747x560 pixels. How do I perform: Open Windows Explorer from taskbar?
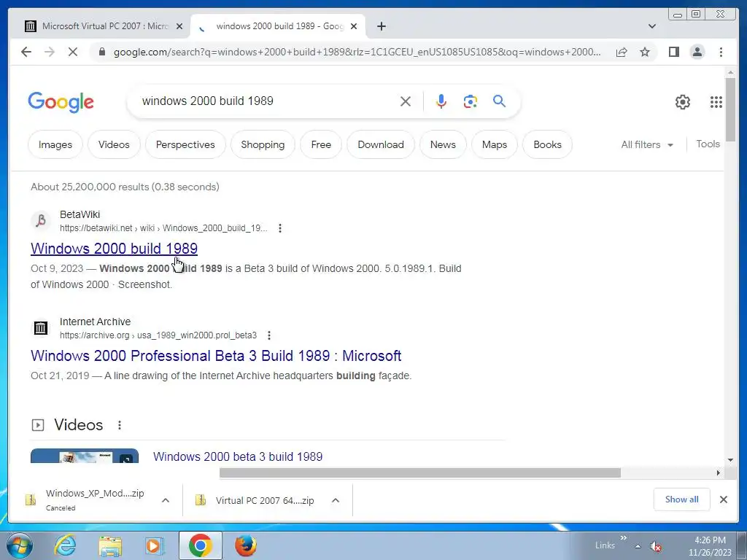109,545
